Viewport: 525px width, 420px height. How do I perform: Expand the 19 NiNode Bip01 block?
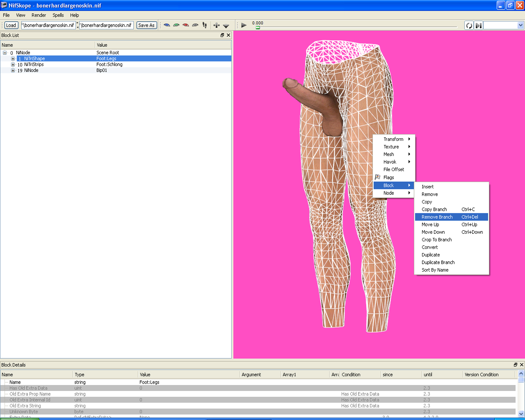[x=13, y=71]
